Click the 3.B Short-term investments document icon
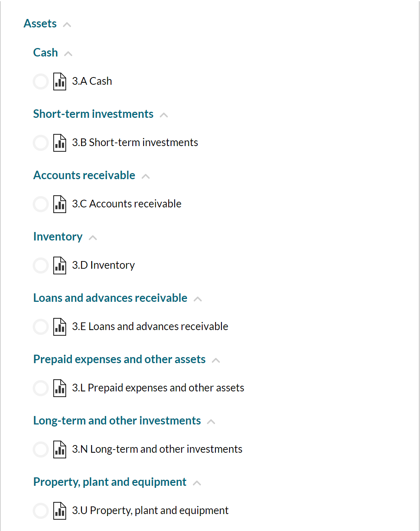The width and height of the screenshot is (420, 531). click(x=60, y=143)
